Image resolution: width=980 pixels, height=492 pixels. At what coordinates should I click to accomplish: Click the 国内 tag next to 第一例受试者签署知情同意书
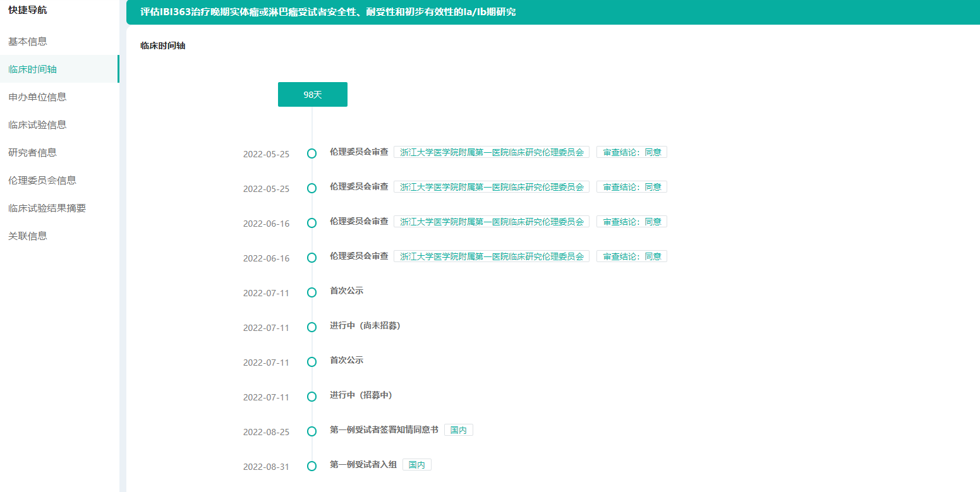459,429
